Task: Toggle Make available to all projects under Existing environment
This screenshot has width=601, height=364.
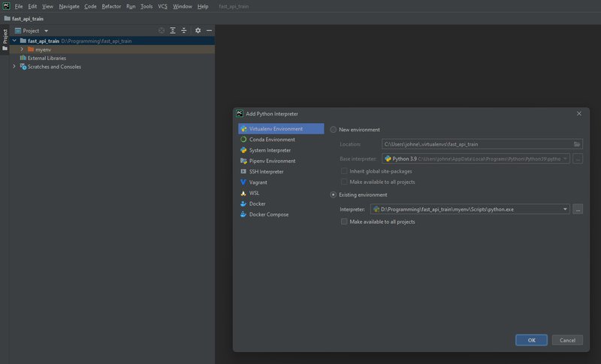Action: pyautogui.click(x=344, y=221)
